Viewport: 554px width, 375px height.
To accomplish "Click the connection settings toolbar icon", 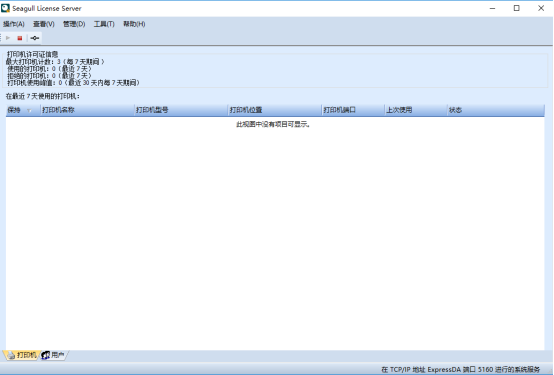I will click(x=34, y=38).
